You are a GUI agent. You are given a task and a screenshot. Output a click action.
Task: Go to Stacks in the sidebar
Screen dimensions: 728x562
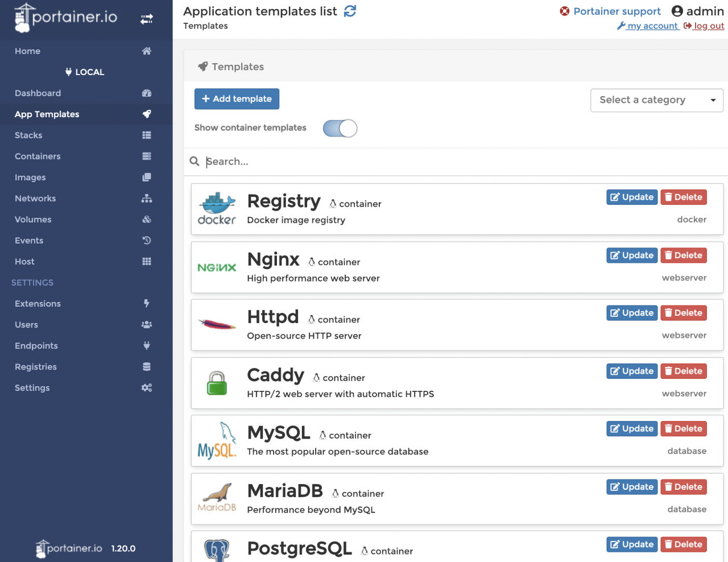coord(28,135)
